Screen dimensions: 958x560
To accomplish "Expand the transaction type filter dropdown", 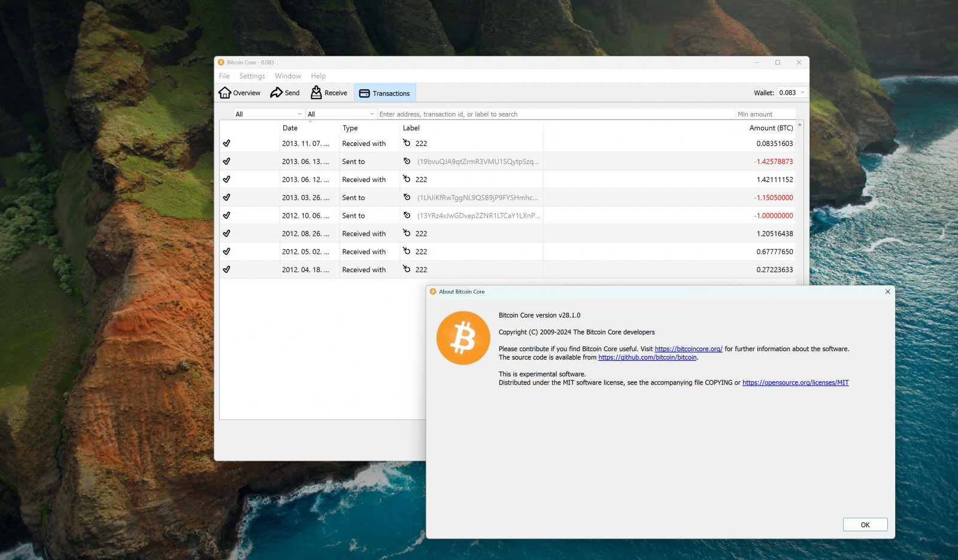I will (340, 114).
